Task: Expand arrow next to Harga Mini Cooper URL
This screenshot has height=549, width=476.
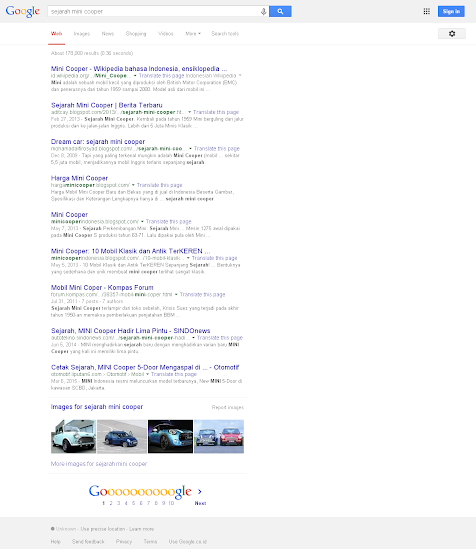Action: [133, 185]
